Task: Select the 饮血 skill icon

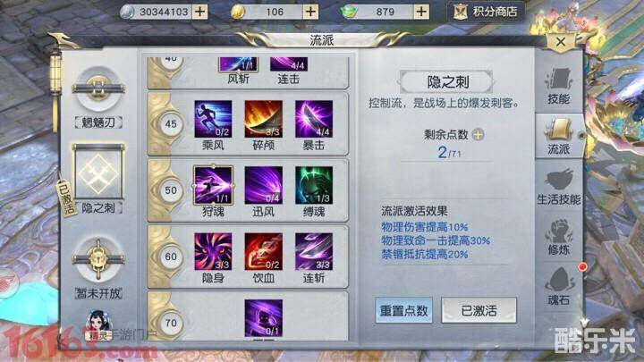Action: pyautogui.click(x=263, y=251)
